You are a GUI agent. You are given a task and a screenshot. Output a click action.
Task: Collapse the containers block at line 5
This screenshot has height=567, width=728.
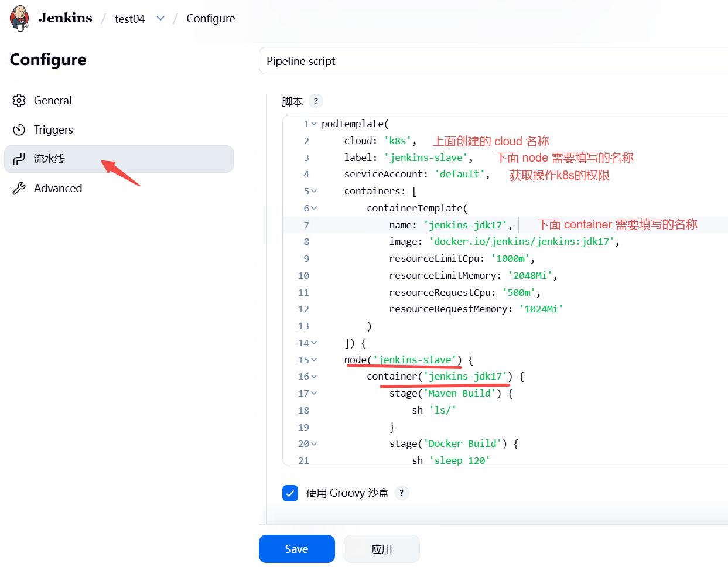click(x=314, y=192)
